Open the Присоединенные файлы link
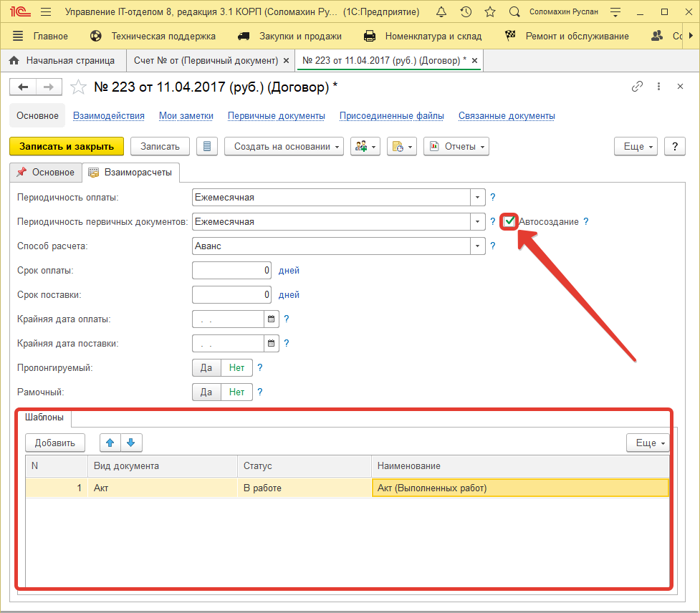Image resolution: width=700 pixels, height=613 pixels. click(391, 116)
